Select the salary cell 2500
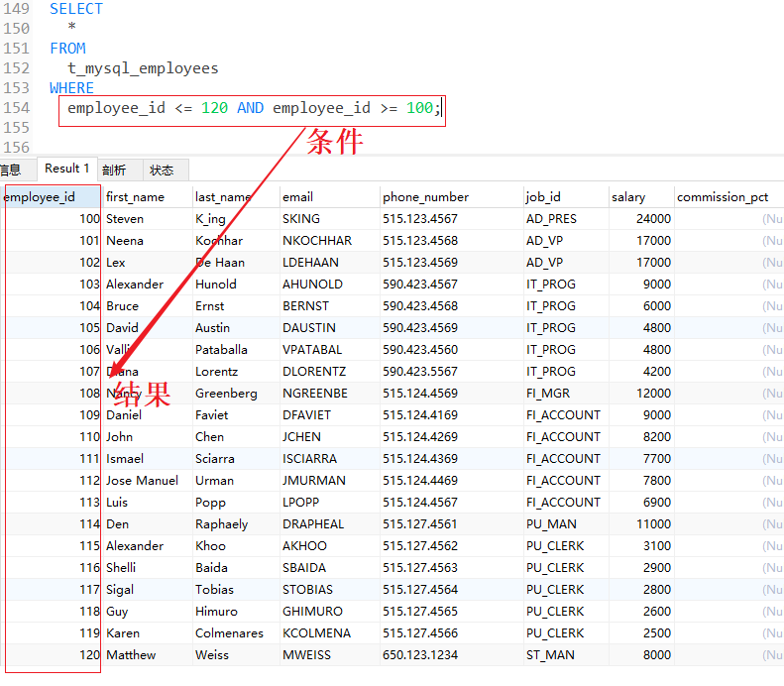The image size is (784, 686). (x=641, y=633)
